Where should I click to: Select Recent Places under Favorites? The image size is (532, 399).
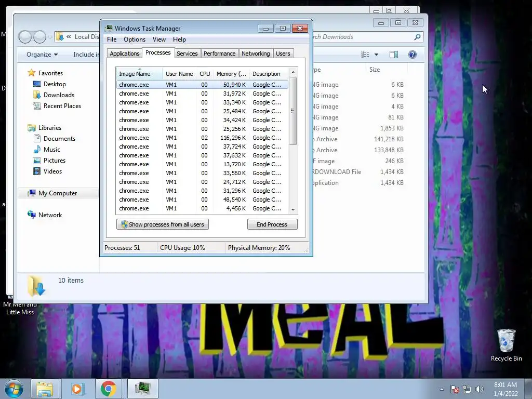click(x=57, y=106)
